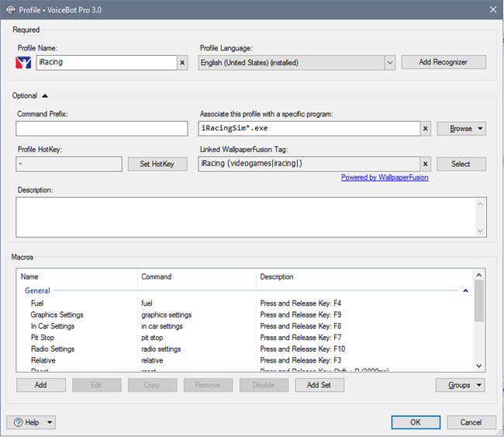
Task: Select the Radio Settings macro row
Action: (244, 349)
